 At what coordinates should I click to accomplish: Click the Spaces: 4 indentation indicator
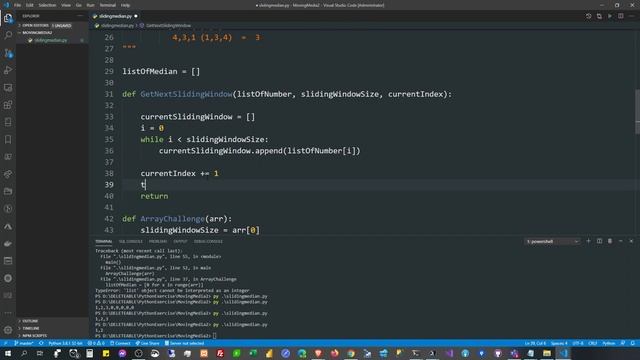point(559,343)
